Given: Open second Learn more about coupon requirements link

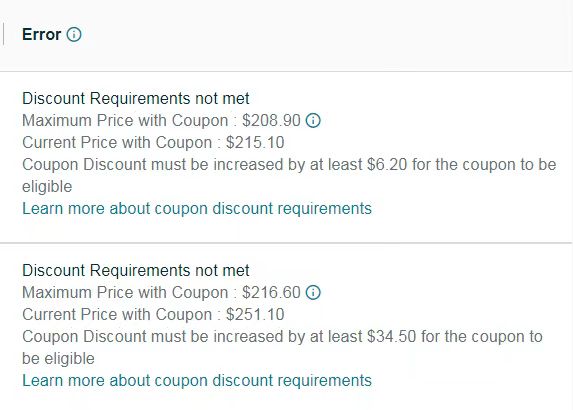Looking at the screenshot, I should pyautogui.click(x=197, y=380).
